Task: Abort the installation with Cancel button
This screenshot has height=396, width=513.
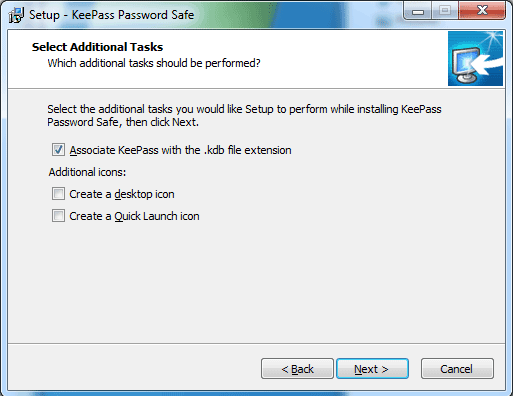Action: tap(457, 369)
